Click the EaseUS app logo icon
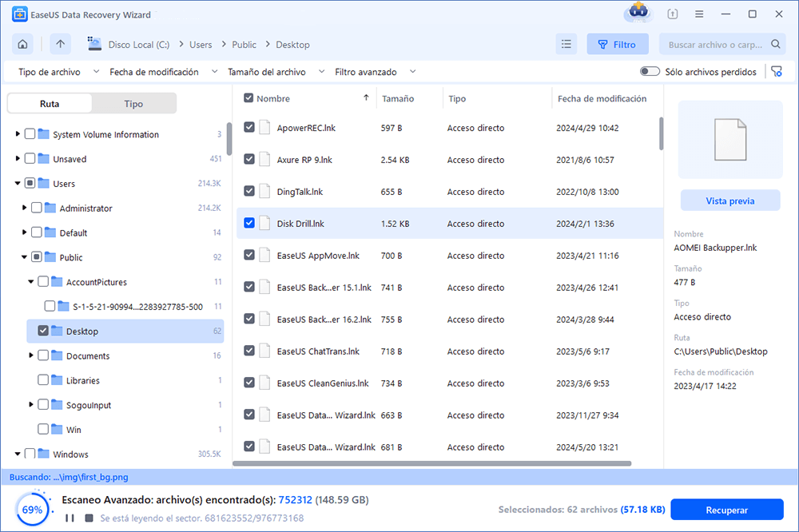This screenshot has width=799, height=532. pos(19,14)
